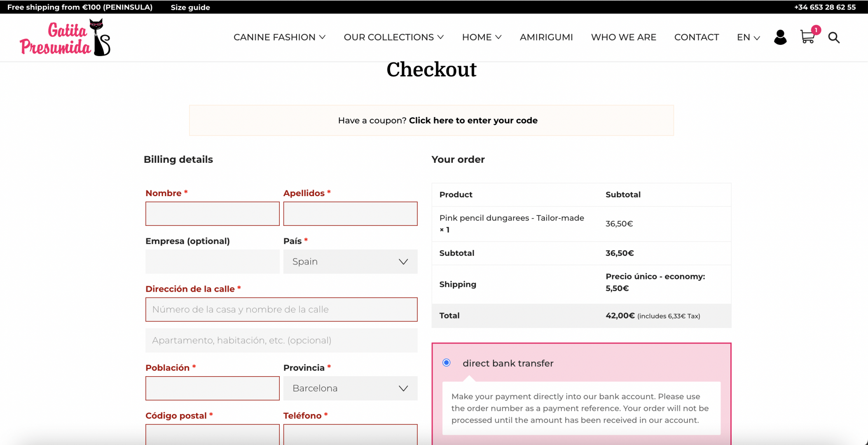This screenshot has height=445, width=868.
Task: Call the +34 653 28 62 55 number
Action: (x=825, y=7)
